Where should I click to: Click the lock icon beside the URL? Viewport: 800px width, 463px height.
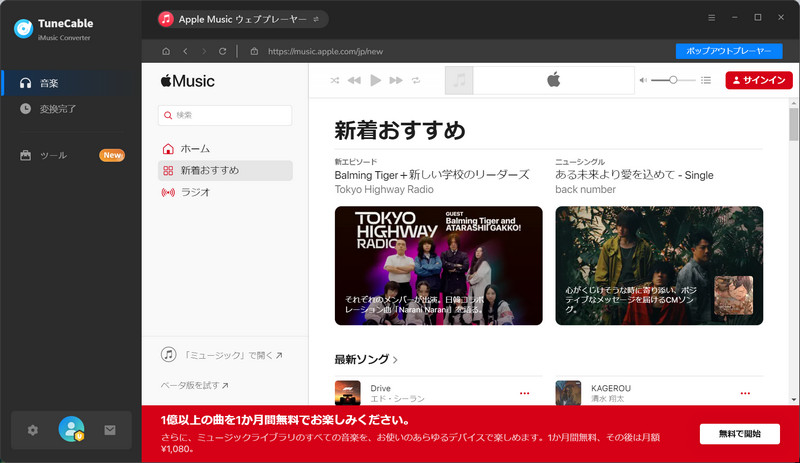tap(254, 51)
